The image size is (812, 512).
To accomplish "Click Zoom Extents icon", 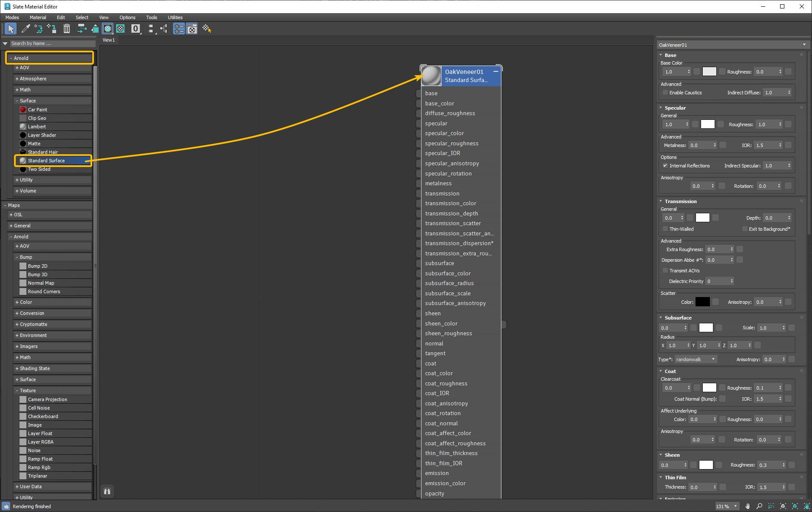I will pyautogui.click(x=783, y=506).
